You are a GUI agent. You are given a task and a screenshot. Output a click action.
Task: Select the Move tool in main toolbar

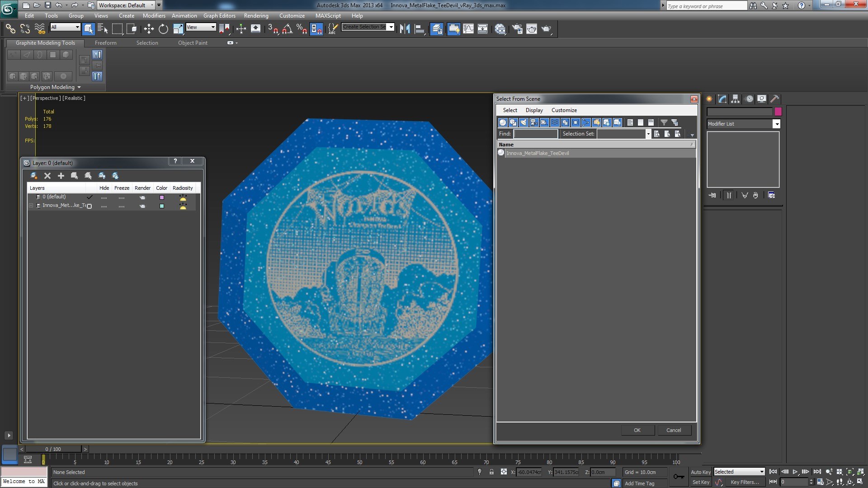click(149, 29)
